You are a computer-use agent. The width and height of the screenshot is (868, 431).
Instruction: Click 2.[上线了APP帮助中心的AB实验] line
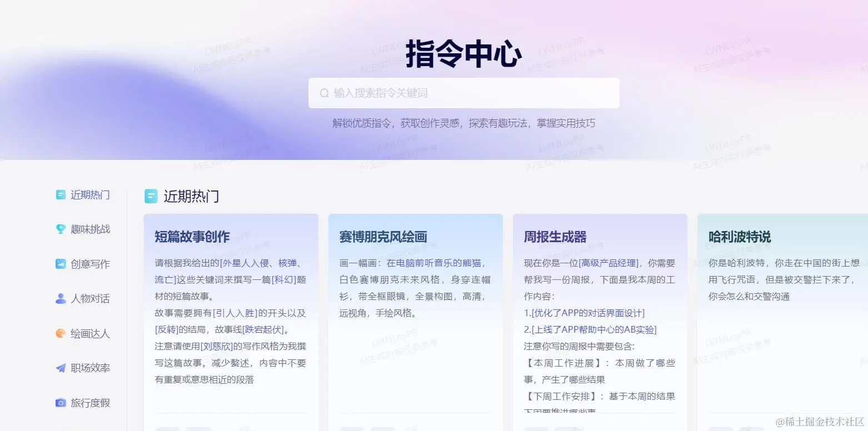point(590,329)
